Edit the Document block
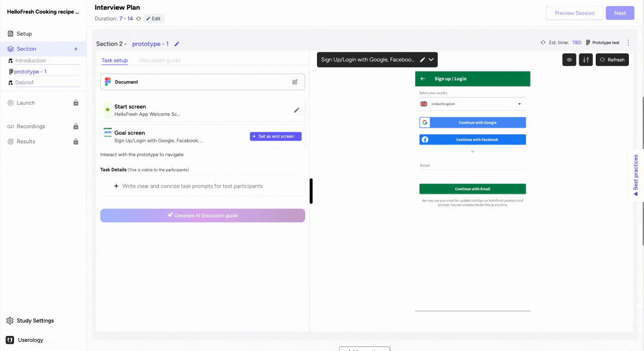This screenshot has width=644, height=351. pos(295,81)
